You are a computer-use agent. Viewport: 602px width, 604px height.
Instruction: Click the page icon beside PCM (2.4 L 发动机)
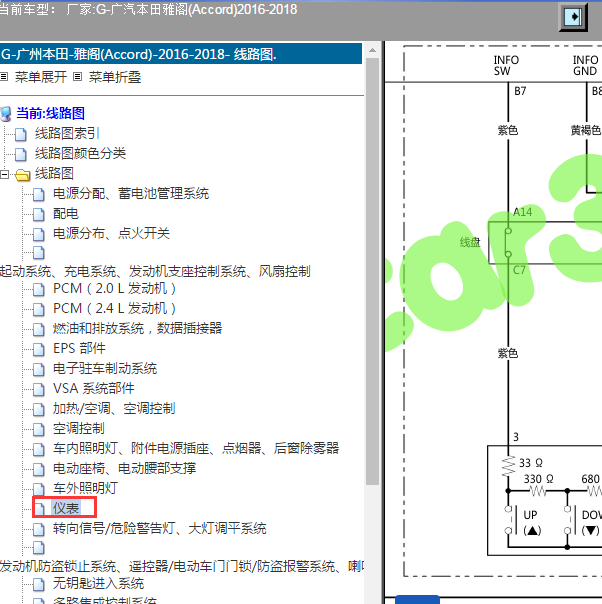tap(39, 309)
